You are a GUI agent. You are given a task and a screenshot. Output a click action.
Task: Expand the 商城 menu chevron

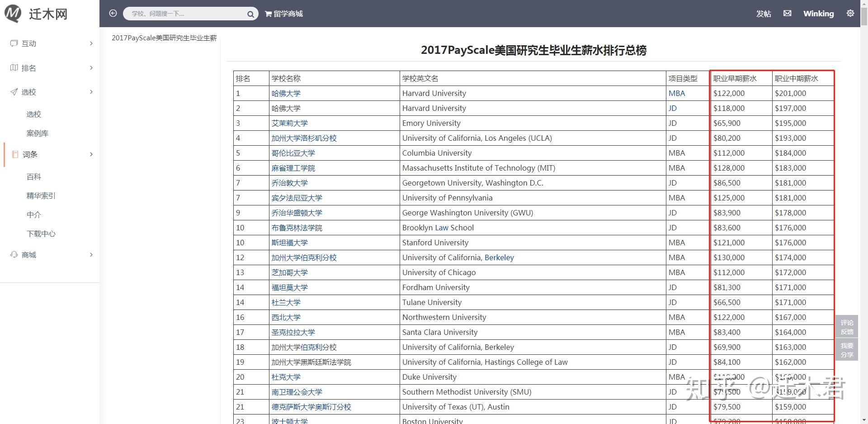(x=91, y=255)
